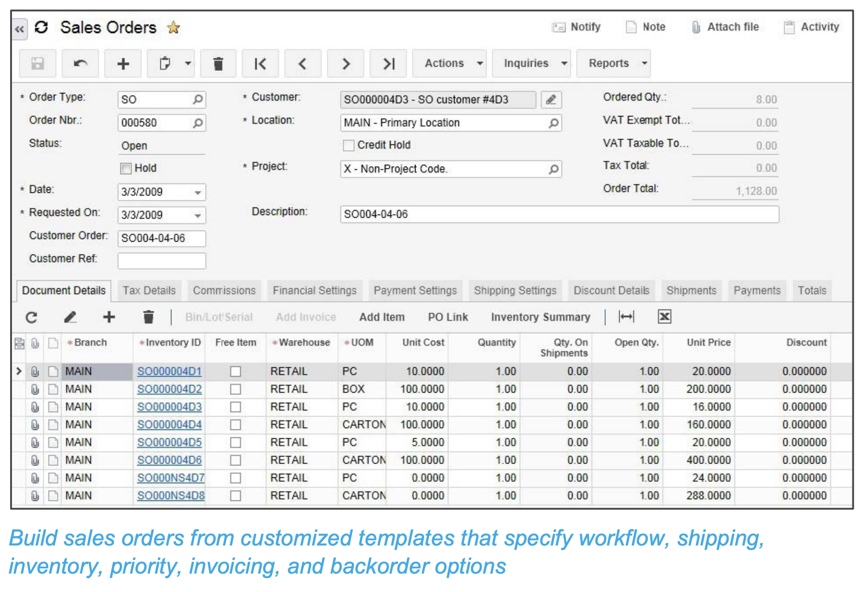Screen dimensions: 868x592
Task: Expand the clipboard button dropdown arrow
Action: coord(188,64)
